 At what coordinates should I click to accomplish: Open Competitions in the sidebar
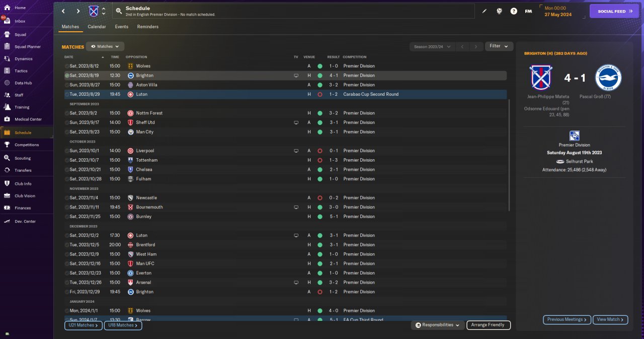pyautogui.click(x=26, y=145)
